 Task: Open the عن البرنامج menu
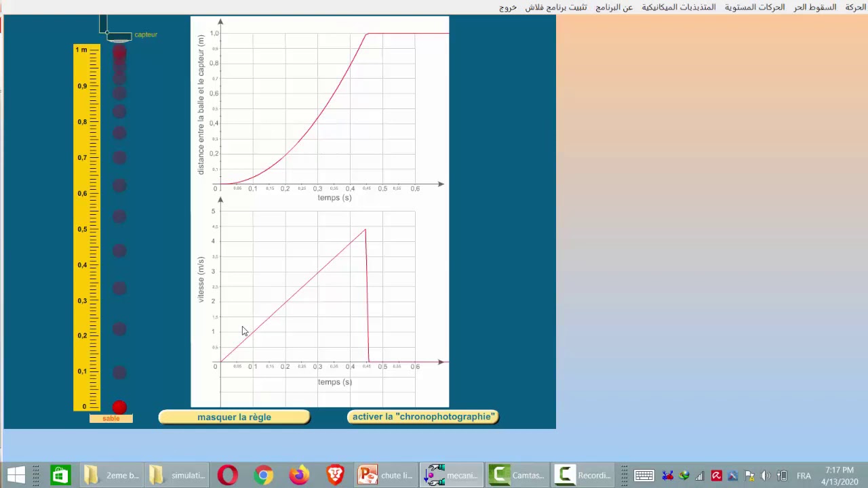click(x=614, y=7)
